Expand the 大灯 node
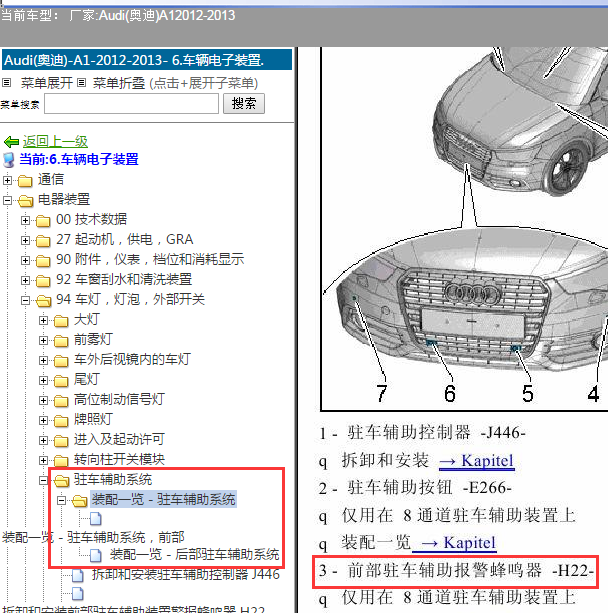 click(x=43, y=321)
